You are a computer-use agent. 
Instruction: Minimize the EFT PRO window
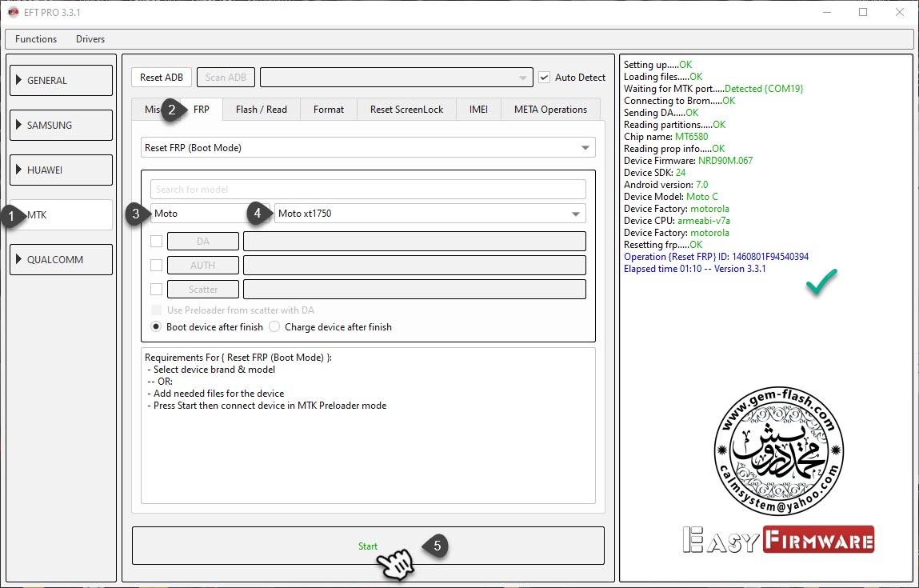[826, 12]
